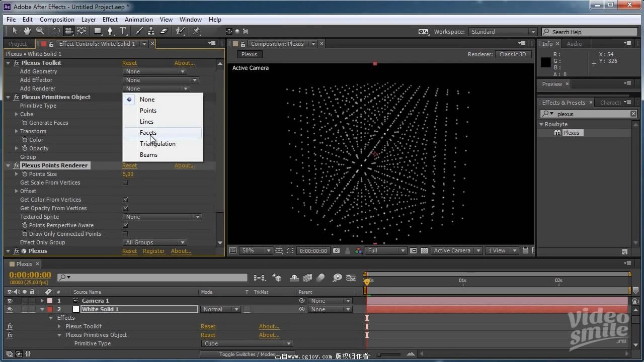
Task: Switch to the Project tab
Action: [18, 44]
